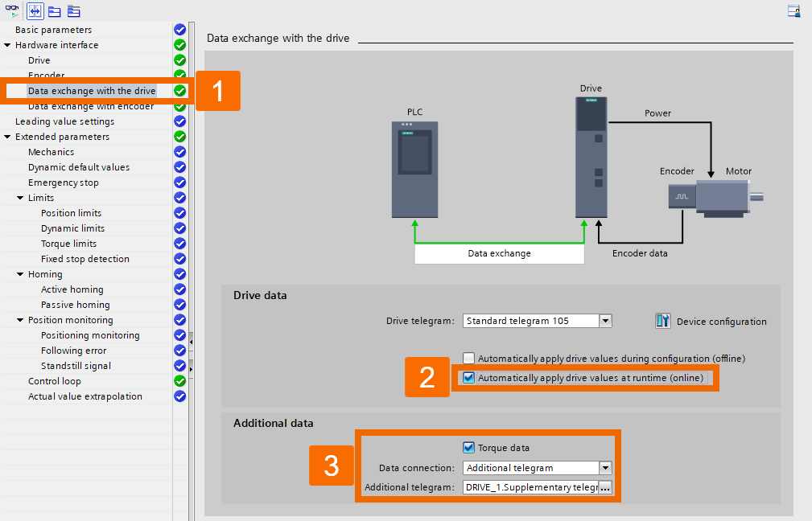Image resolution: width=812 pixels, height=521 pixels.
Task: Click the split editor double-arrow toolbar icon
Action: tap(35, 11)
